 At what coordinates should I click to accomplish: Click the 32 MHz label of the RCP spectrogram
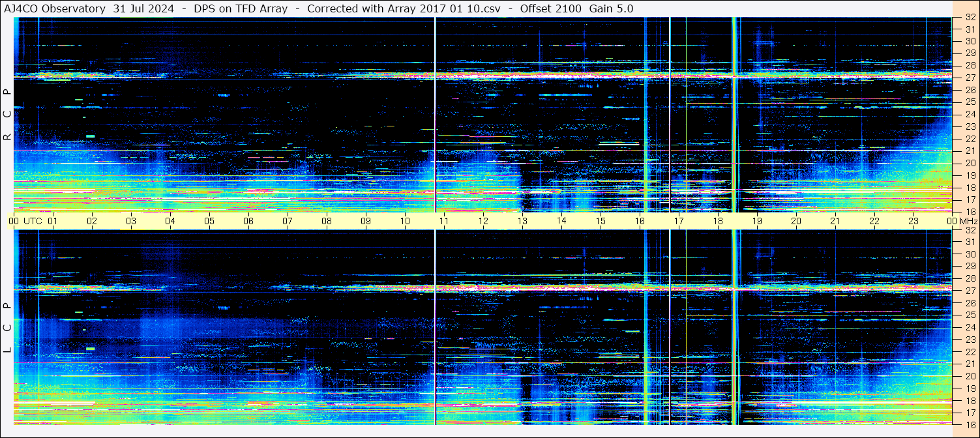coord(970,18)
